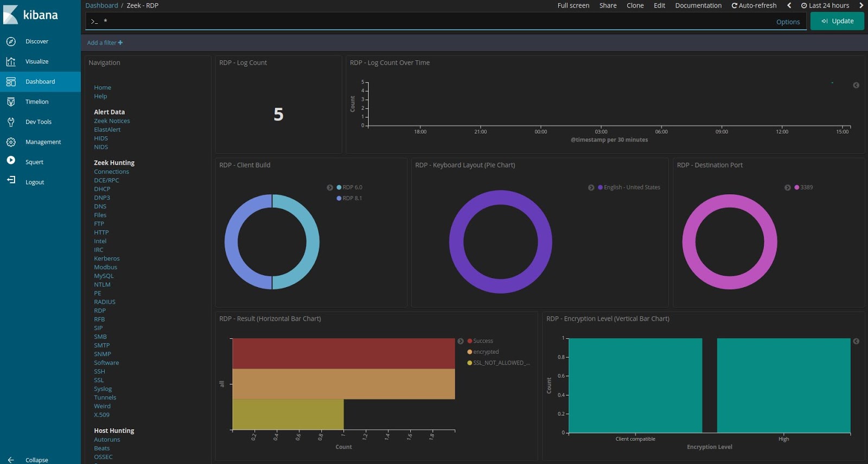Open HIDS alert link
The height and width of the screenshot is (464, 868).
pos(101,138)
